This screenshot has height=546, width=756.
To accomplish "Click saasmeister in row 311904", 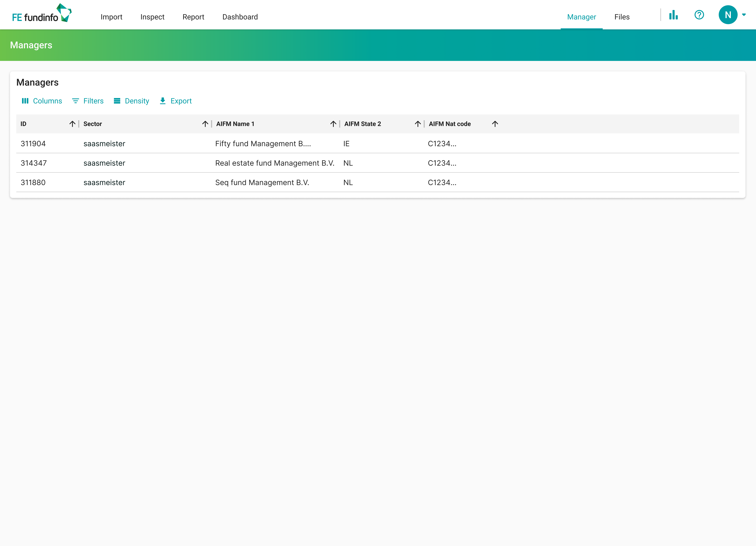I will click(104, 144).
